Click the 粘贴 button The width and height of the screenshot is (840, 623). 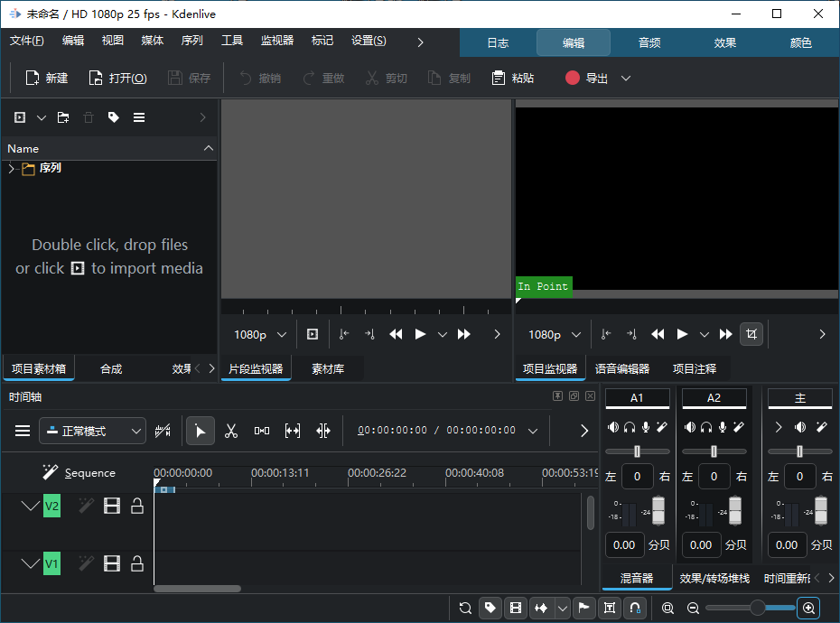[513, 79]
